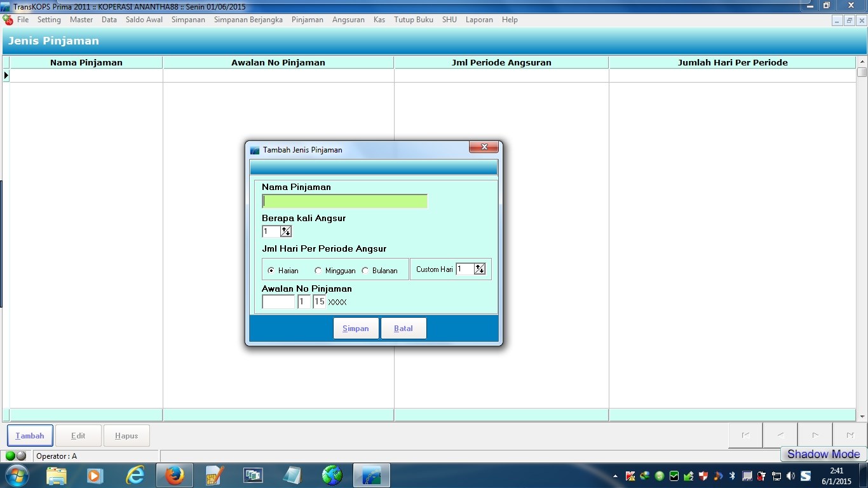Image resolution: width=868 pixels, height=488 pixels.
Task: Go to previous record with navigator arrow
Action: coord(781,435)
